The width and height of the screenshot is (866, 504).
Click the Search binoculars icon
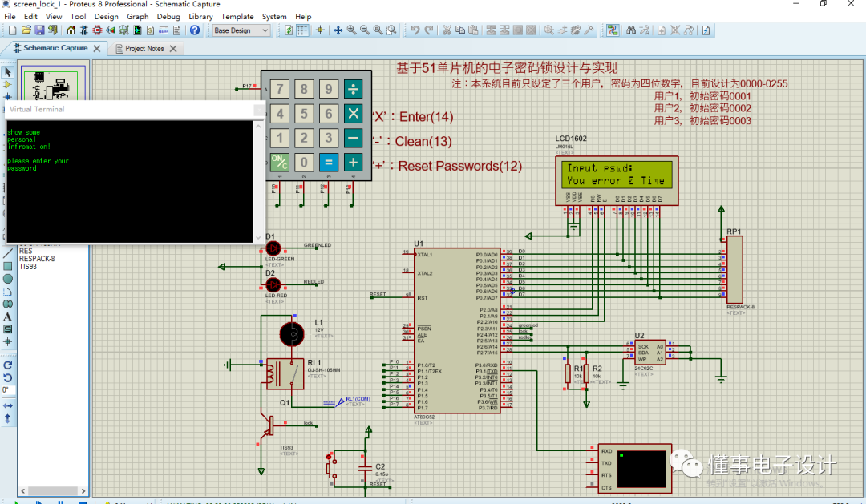point(631,30)
